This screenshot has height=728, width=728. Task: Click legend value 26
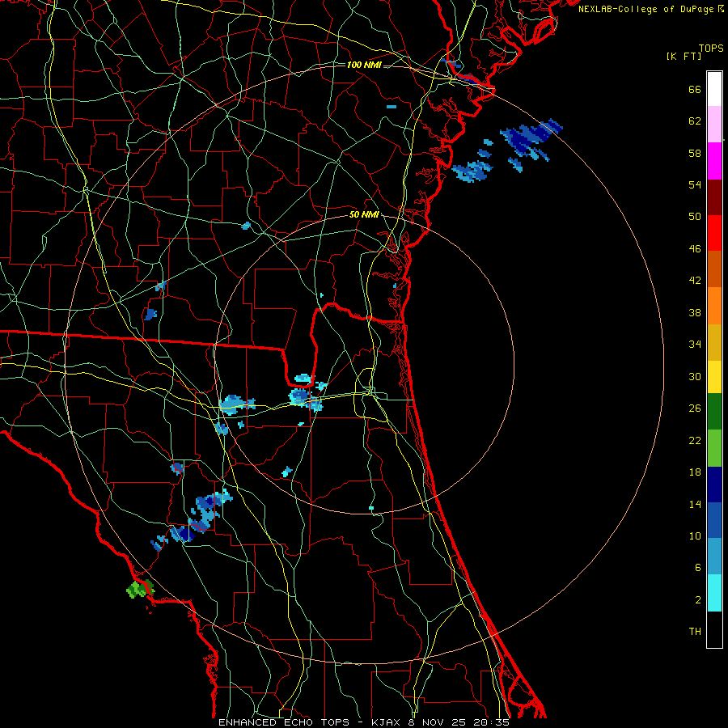click(695, 408)
